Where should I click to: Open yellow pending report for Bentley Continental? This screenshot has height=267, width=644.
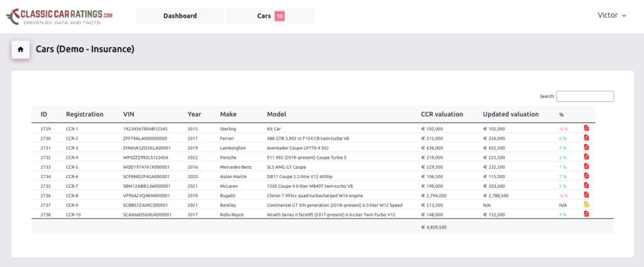click(587, 204)
